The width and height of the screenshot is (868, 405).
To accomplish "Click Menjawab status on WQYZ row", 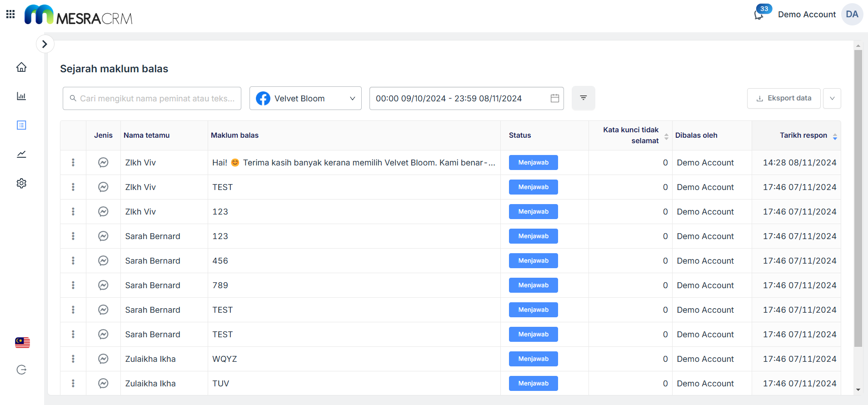I will tap(533, 359).
